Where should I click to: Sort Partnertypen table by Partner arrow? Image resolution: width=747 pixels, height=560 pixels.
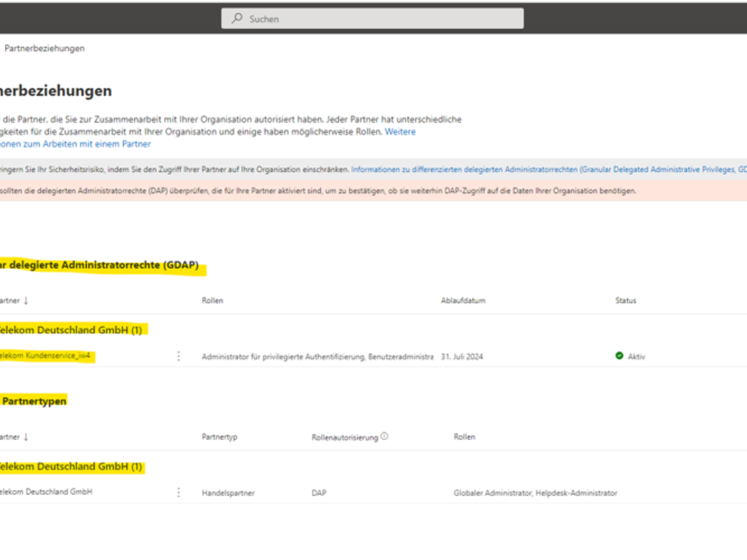pyautogui.click(x=26, y=437)
